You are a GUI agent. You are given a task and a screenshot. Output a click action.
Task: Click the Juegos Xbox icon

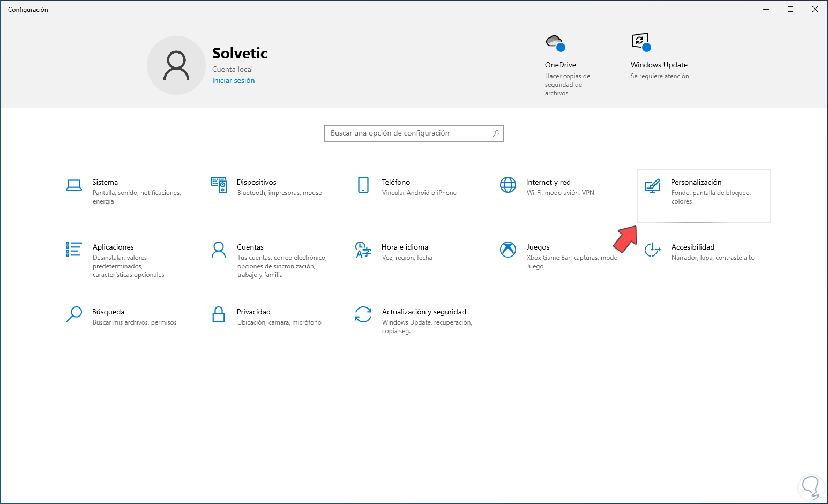[x=508, y=250]
